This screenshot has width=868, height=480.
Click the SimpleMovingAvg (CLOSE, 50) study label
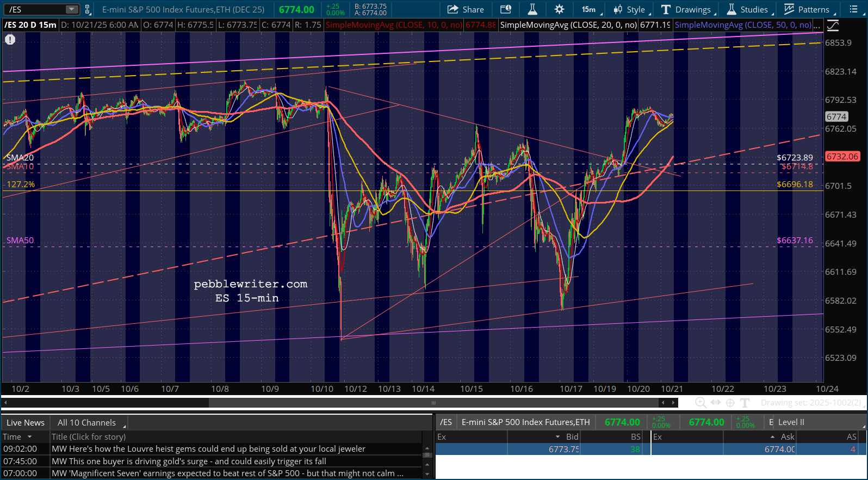click(x=743, y=25)
